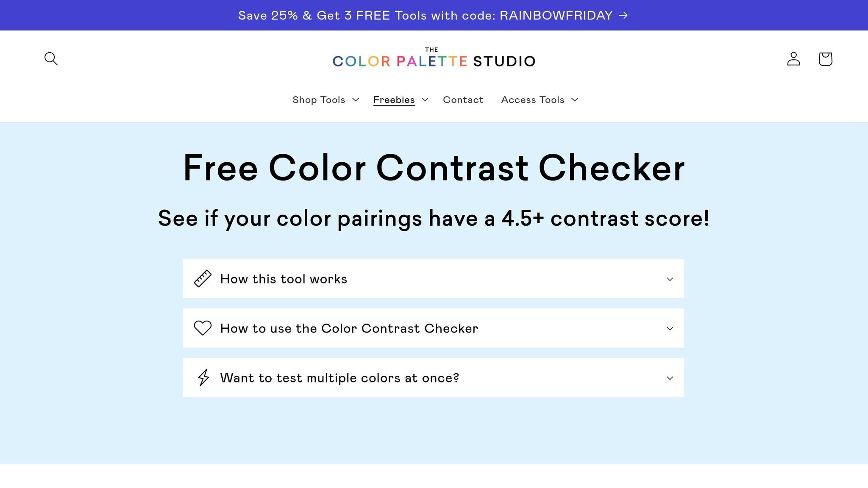Click the arrow in the promo banner
Viewport: 868px width, 488px height.
coord(623,15)
